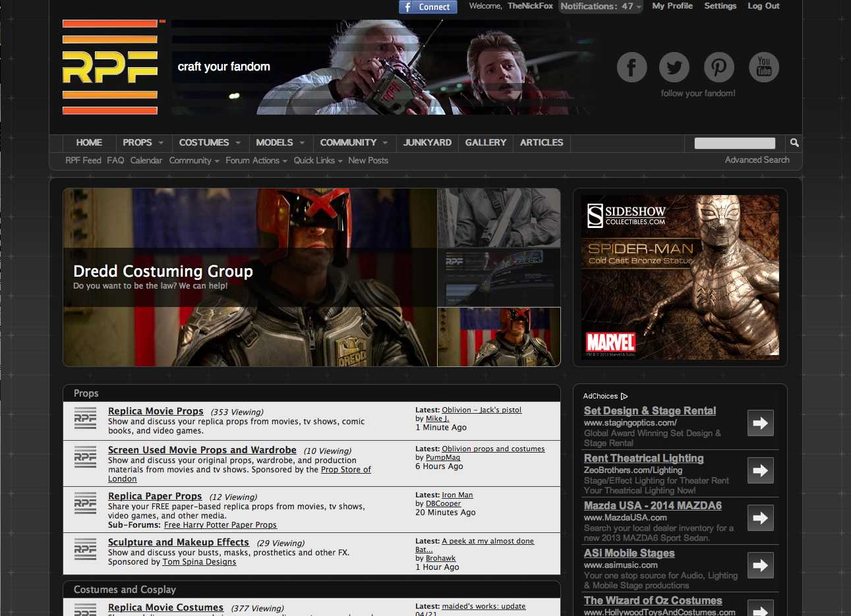Screen dimensions: 851x616
Task: Open Screen Used Movie Props and Wardrobe forum
Action: click(x=202, y=450)
